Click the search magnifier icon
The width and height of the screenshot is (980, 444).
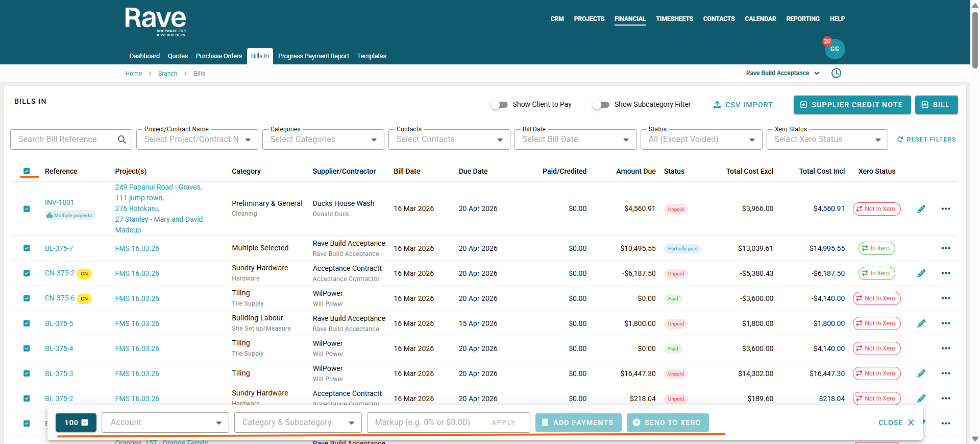121,139
